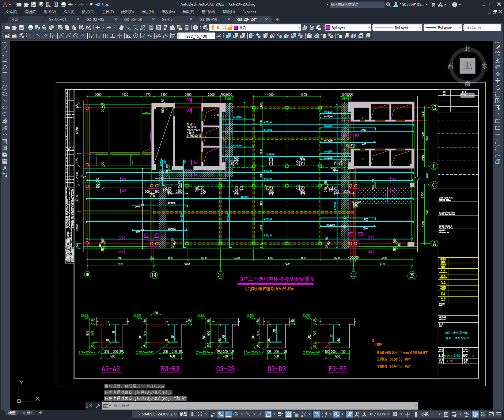Open the 标注(N) menu
Screen dimensions: 504x420
[x=147, y=12]
